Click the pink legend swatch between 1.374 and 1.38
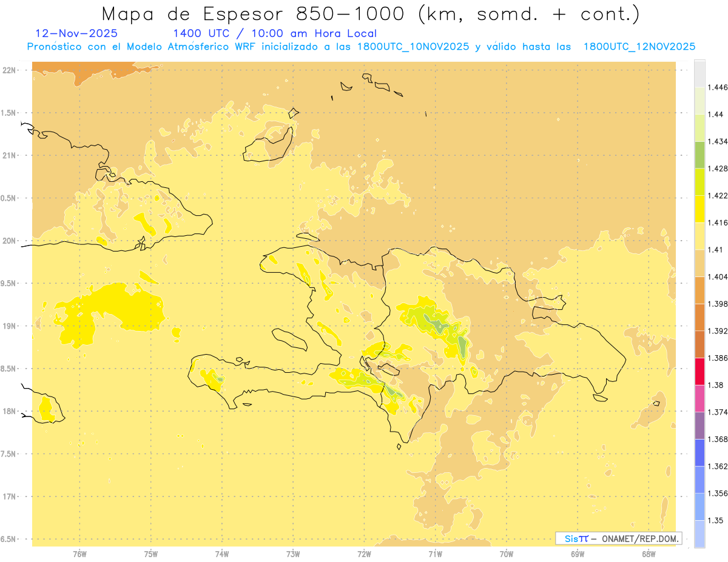Viewport: 728px width, 562px height. click(699, 398)
